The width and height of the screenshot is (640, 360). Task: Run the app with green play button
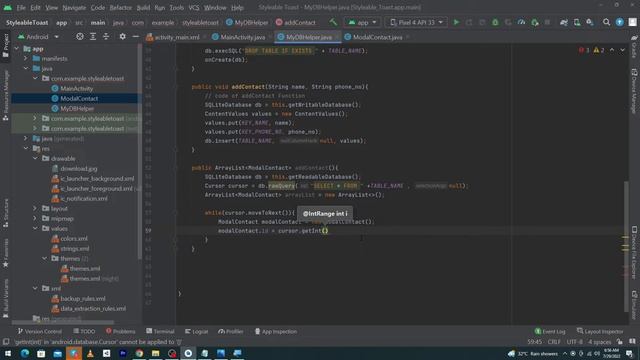coord(456,22)
